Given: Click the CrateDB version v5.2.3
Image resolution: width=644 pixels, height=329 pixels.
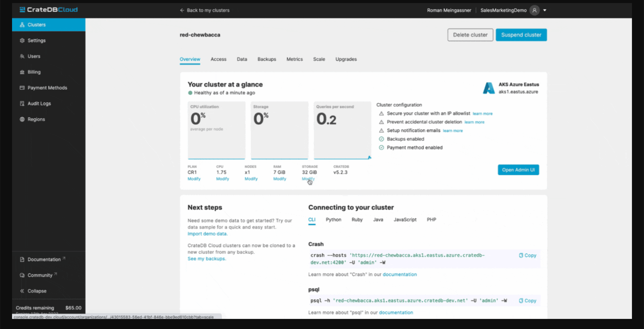Looking at the screenshot, I should click(x=340, y=172).
